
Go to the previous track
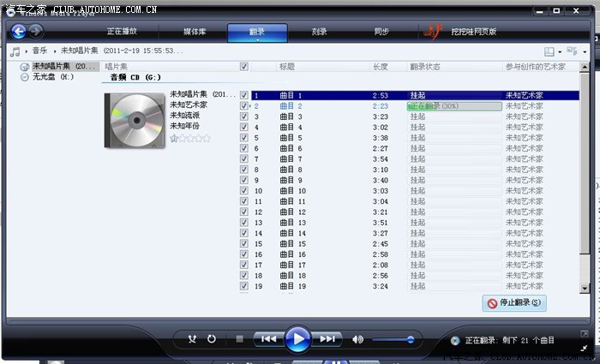pyautogui.click(x=268, y=339)
